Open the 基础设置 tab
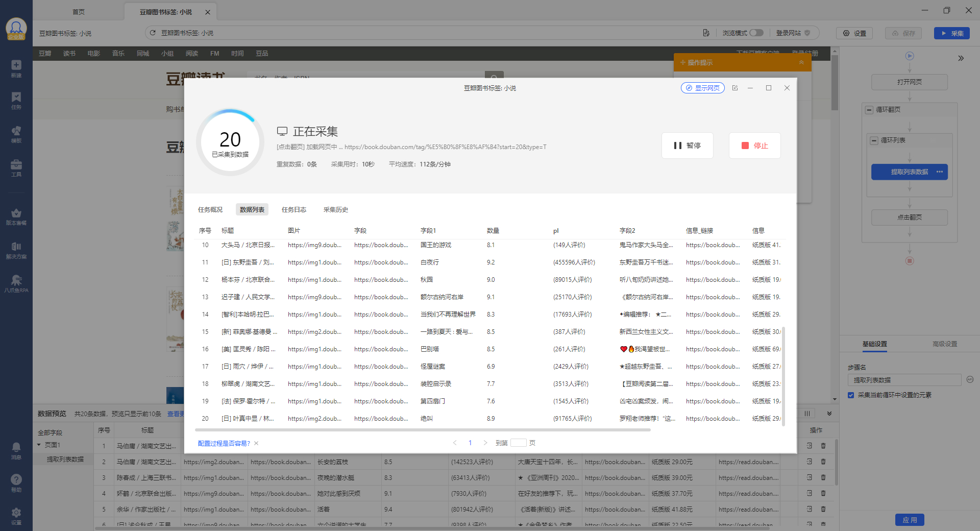 click(875, 344)
